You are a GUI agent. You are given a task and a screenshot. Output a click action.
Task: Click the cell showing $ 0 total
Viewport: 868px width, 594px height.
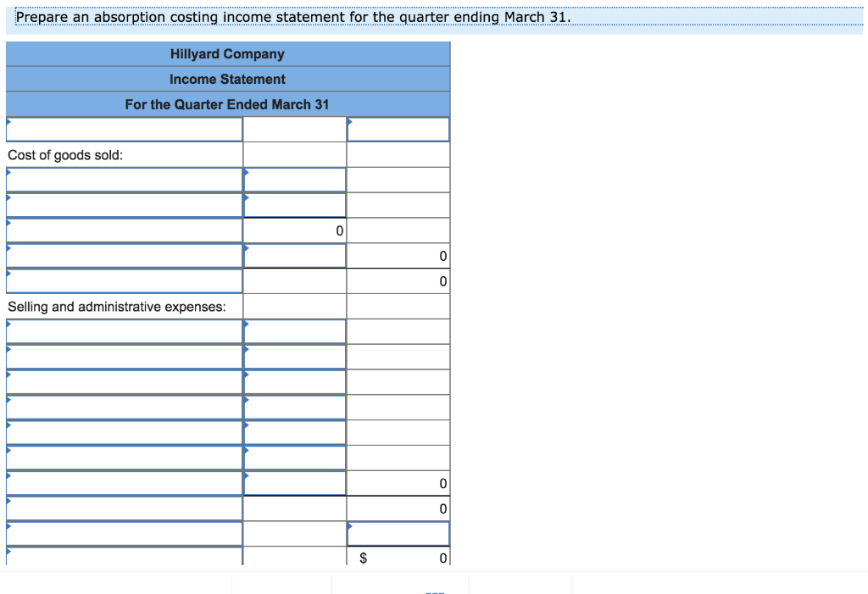point(398,558)
